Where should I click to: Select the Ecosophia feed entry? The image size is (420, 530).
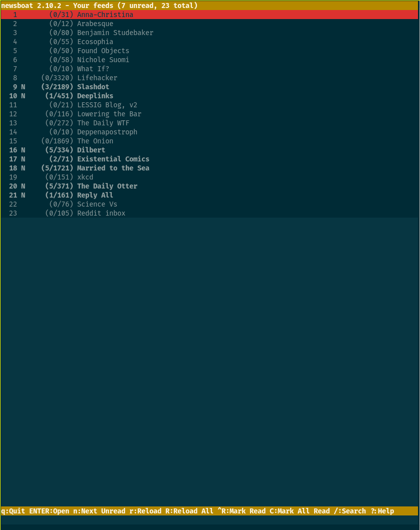(209, 42)
